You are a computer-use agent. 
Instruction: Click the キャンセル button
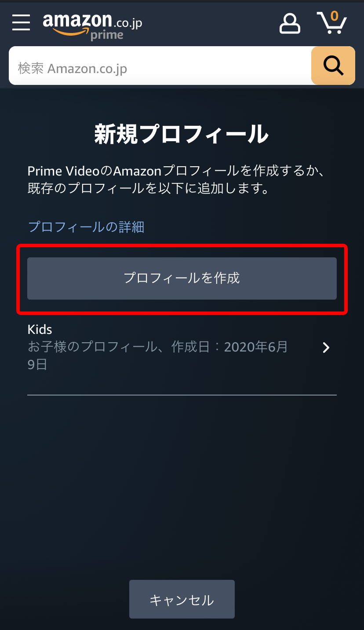tap(182, 599)
